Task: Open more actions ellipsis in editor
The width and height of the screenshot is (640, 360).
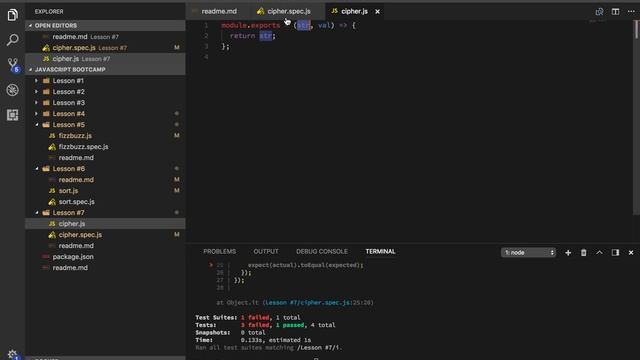Action: point(631,11)
